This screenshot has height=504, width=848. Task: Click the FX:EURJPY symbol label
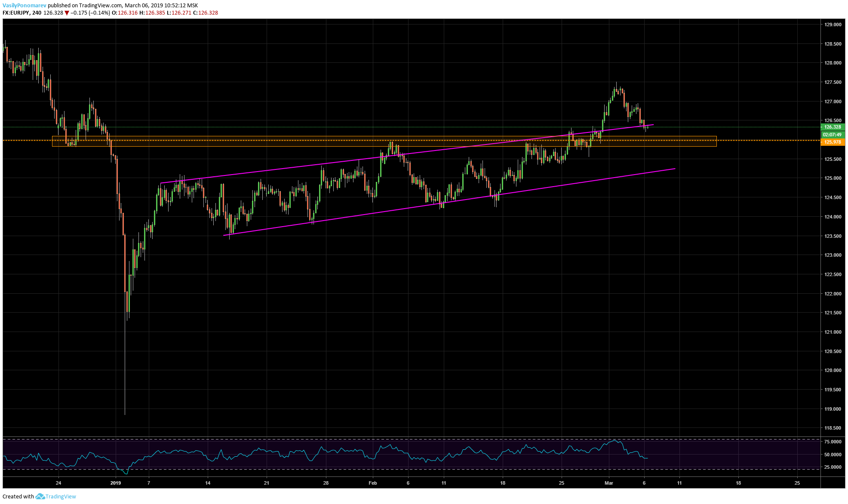click(16, 13)
